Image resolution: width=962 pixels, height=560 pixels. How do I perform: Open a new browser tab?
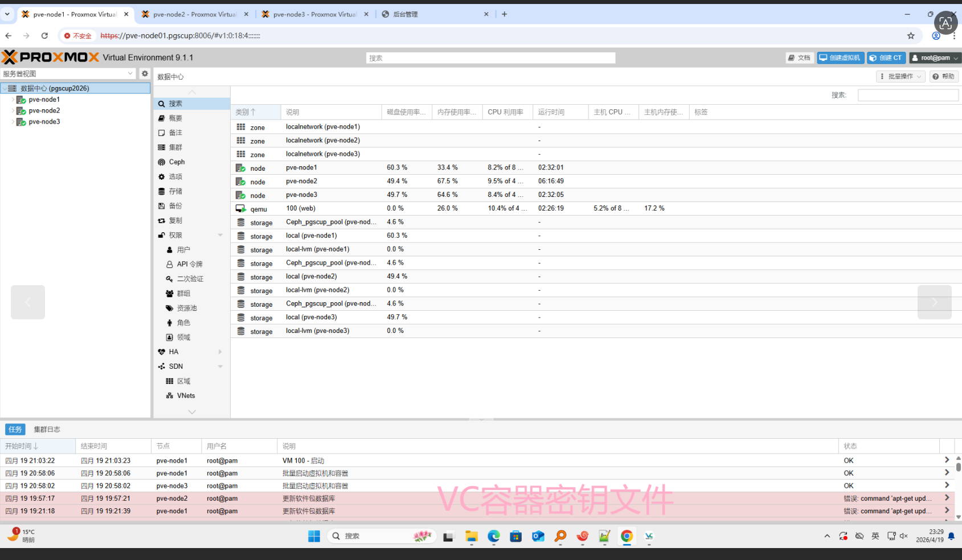point(505,14)
